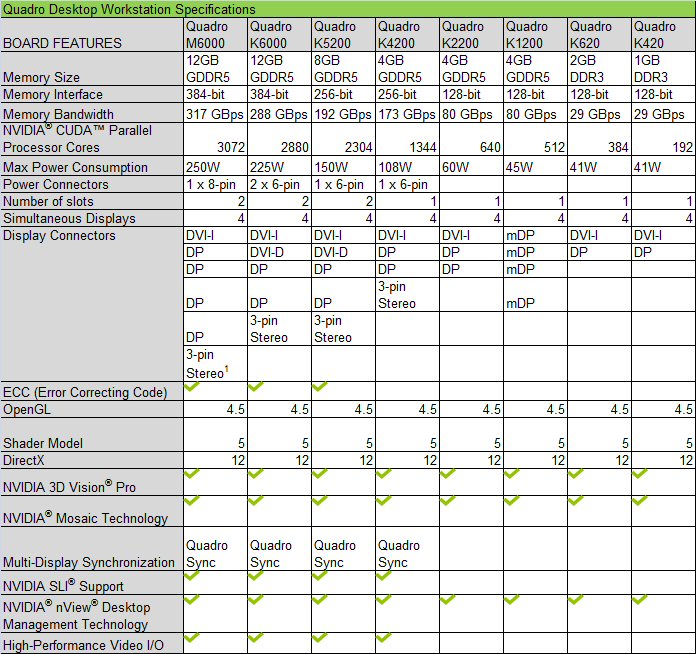Click the 'ECC (Error Correcting Code)' label
This screenshot has height=654, width=696.
coord(85,392)
